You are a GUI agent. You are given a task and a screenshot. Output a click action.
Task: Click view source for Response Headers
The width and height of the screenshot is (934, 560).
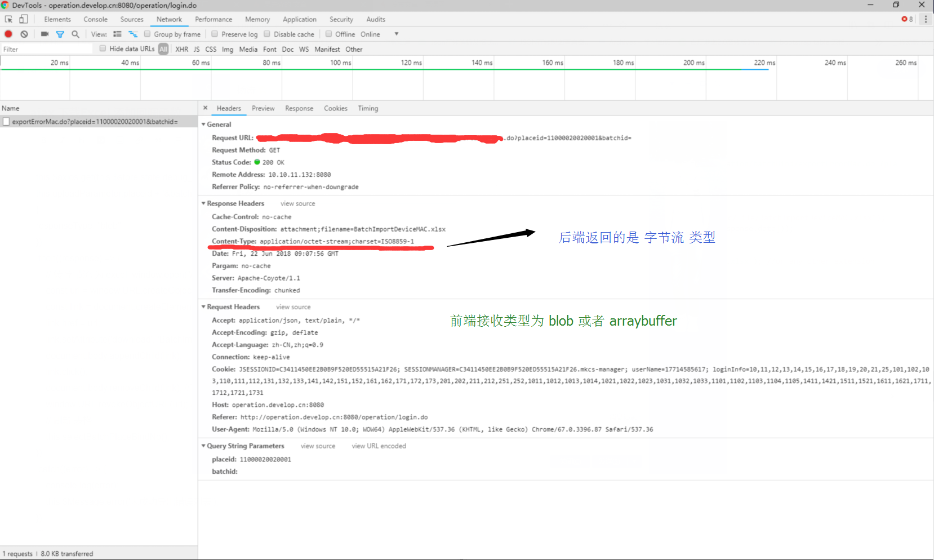point(298,204)
